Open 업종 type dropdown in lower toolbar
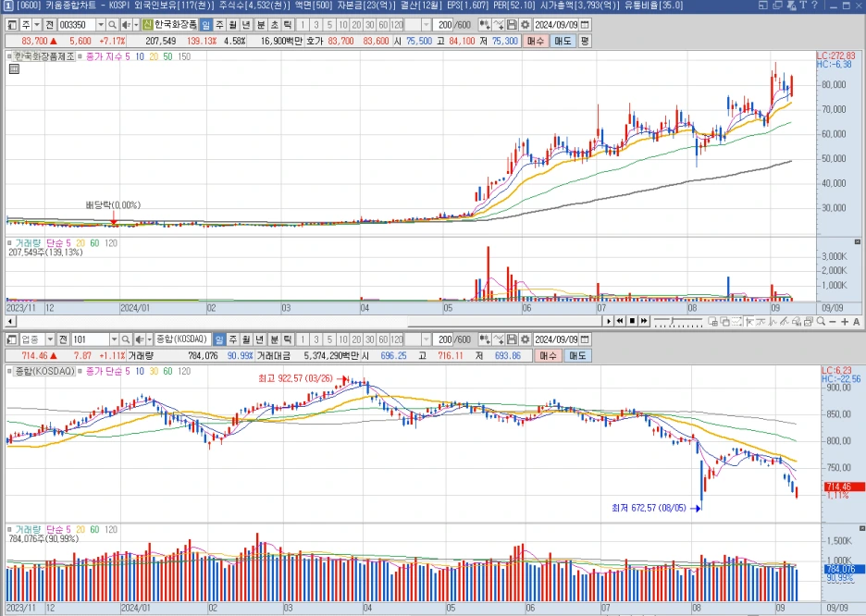The width and height of the screenshot is (866, 616). [x=50, y=339]
